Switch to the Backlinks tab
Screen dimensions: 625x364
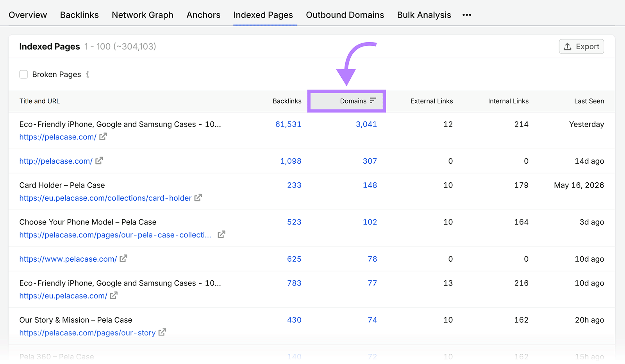click(79, 15)
